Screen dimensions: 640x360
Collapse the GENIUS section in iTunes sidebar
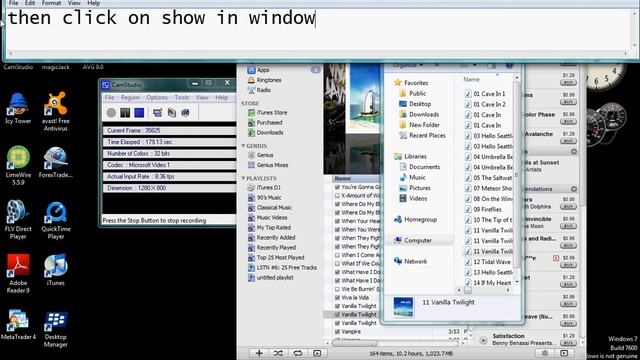244,146
